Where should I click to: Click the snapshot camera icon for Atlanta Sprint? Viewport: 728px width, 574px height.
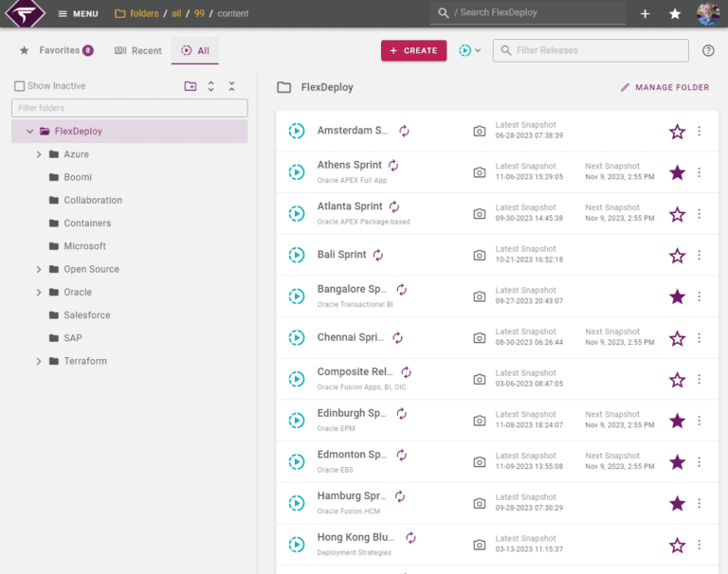tap(480, 214)
